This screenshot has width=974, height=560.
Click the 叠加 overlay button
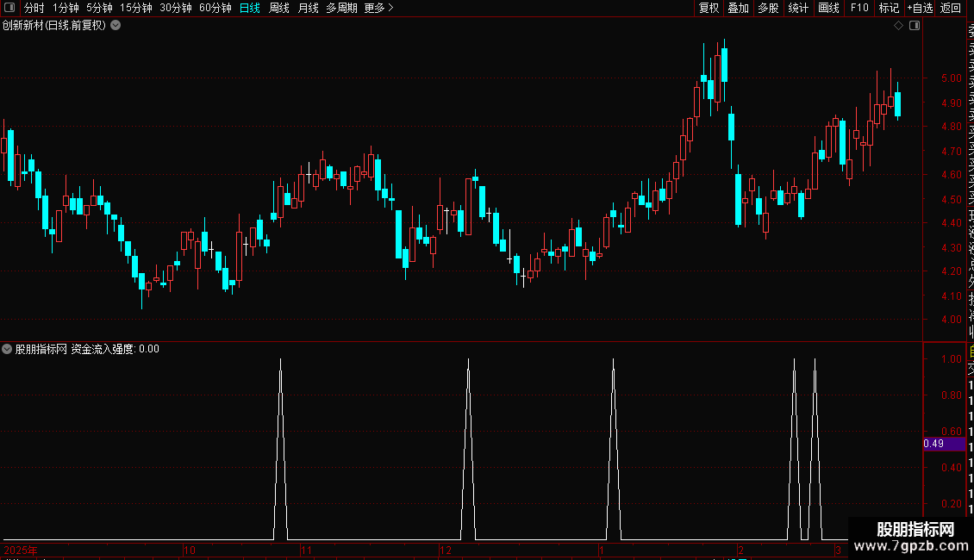tap(739, 8)
